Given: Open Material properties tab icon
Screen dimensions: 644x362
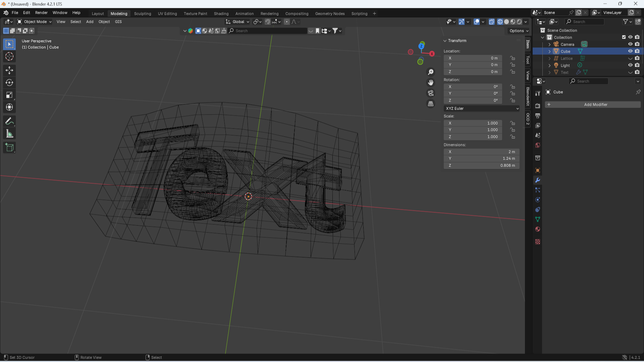Looking at the screenshot, I should coord(538,229).
